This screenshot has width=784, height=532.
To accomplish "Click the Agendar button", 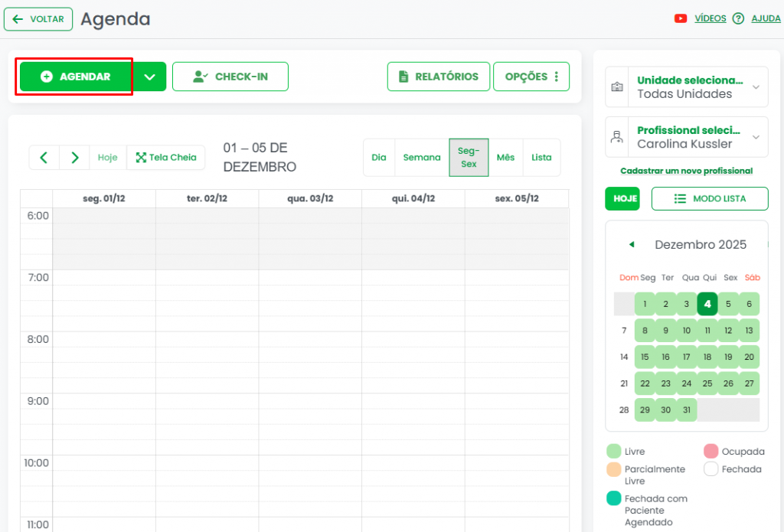I will click(x=76, y=77).
